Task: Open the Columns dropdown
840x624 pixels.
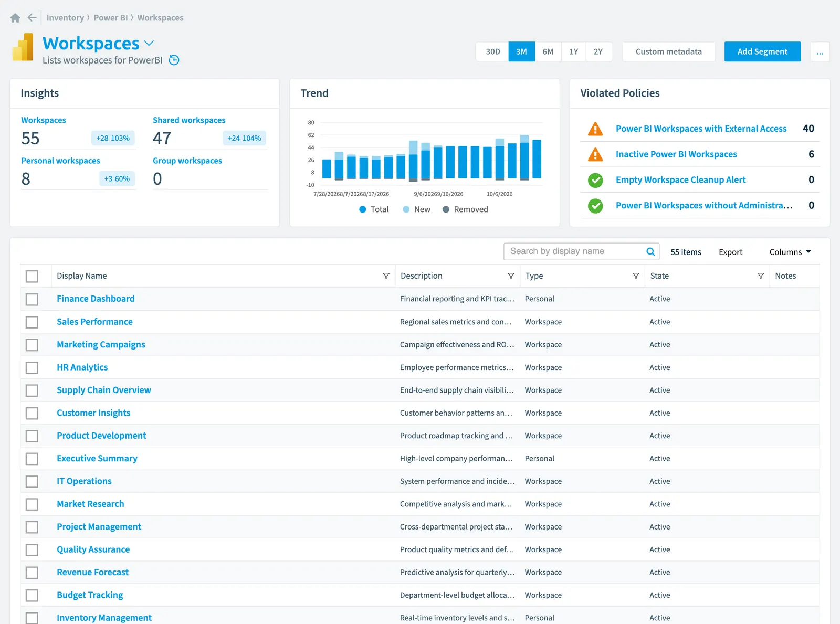Action: coord(790,252)
